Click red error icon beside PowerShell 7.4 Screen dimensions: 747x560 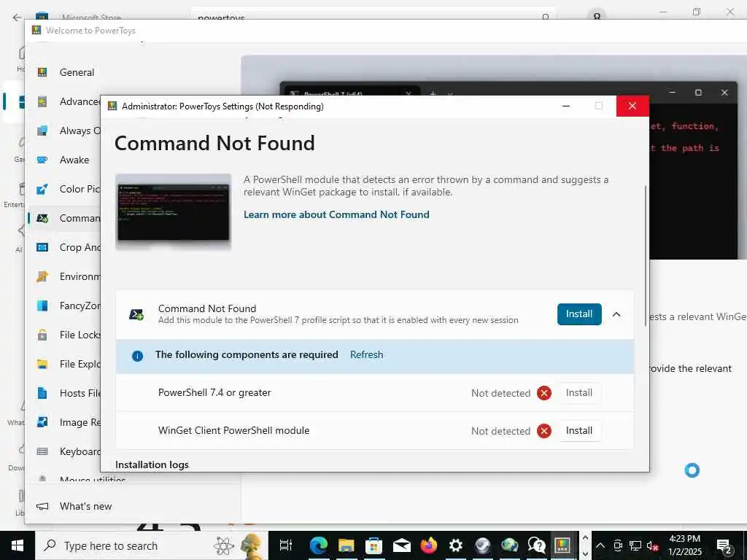[x=544, y=393]
